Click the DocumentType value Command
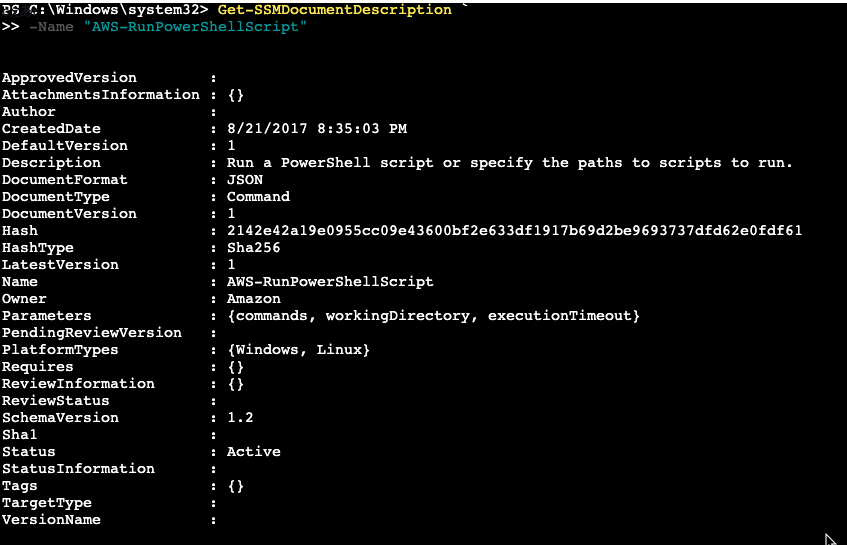The width and height of the screenshot is (847, 545). pyautogui.click(x=258, y=197)
